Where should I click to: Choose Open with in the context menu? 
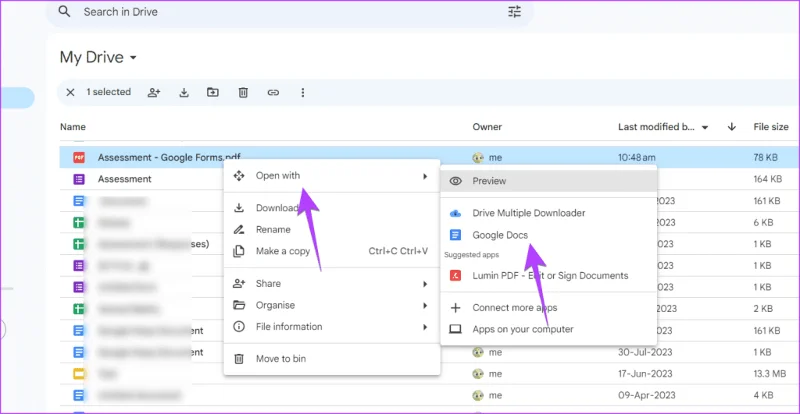point(278,176)
